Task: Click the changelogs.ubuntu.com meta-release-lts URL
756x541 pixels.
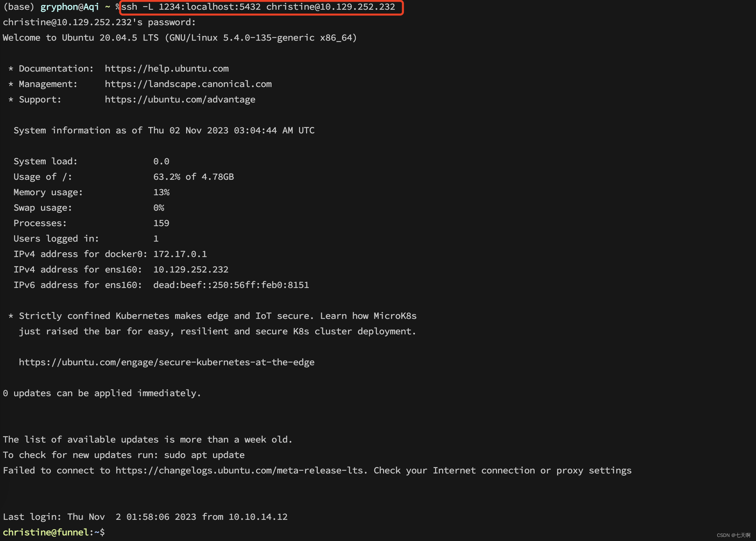Action: tap(239, 470)
